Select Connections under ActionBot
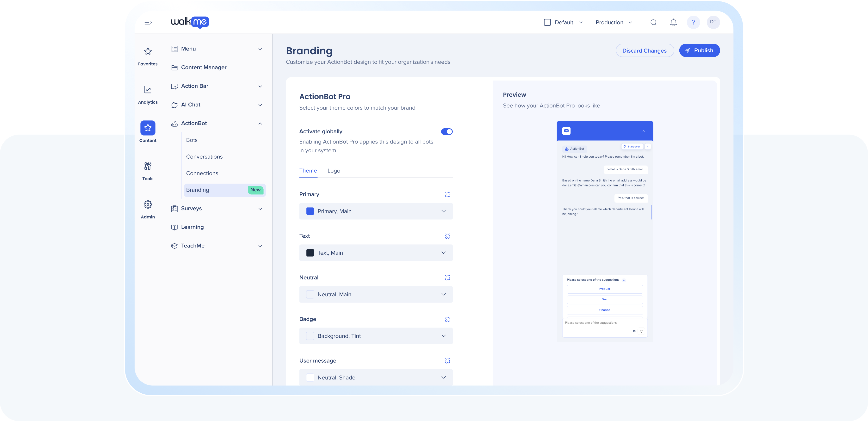The height and width of the screenshot is (421, 868). (202, 173)
